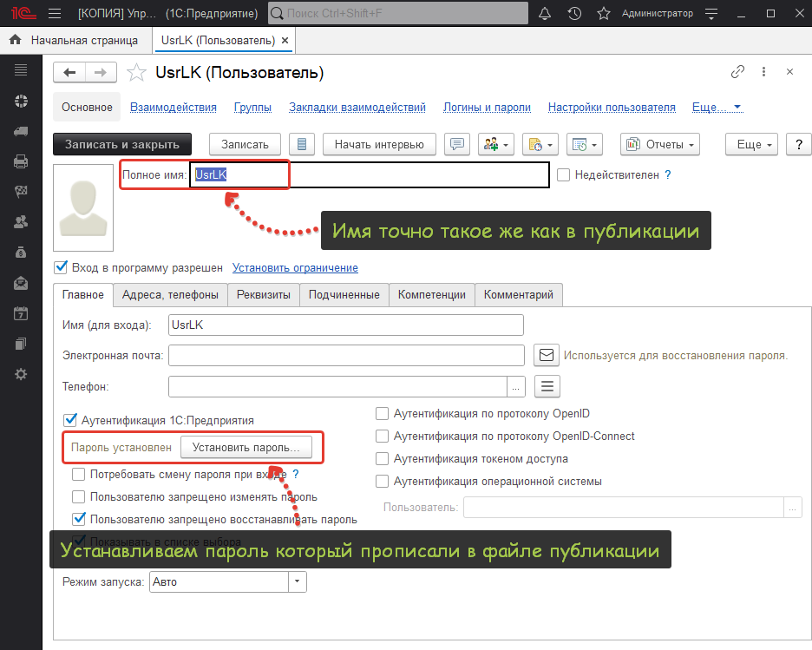Click the Установить пароль button

pyautogui.click(x=246, y=448)
